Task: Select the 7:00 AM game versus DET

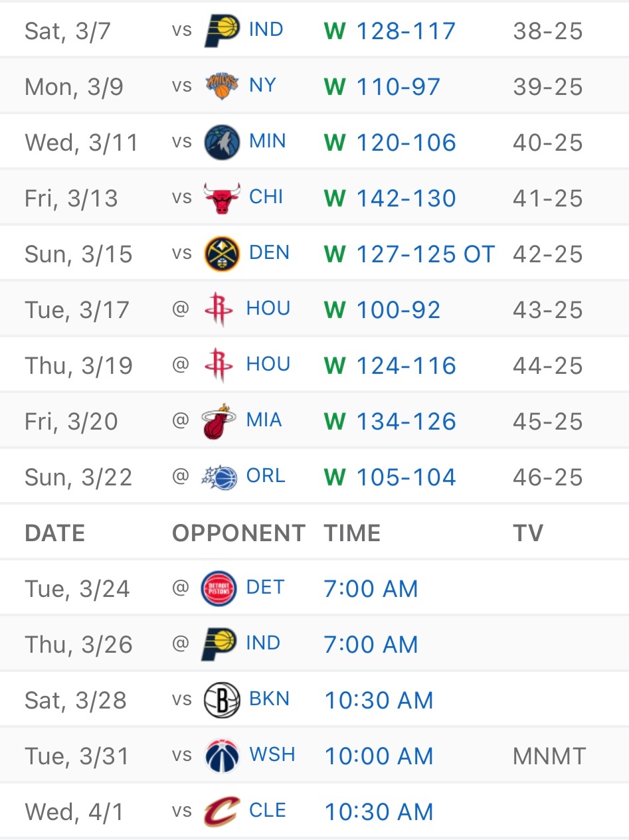Action: tap(371, 588)
